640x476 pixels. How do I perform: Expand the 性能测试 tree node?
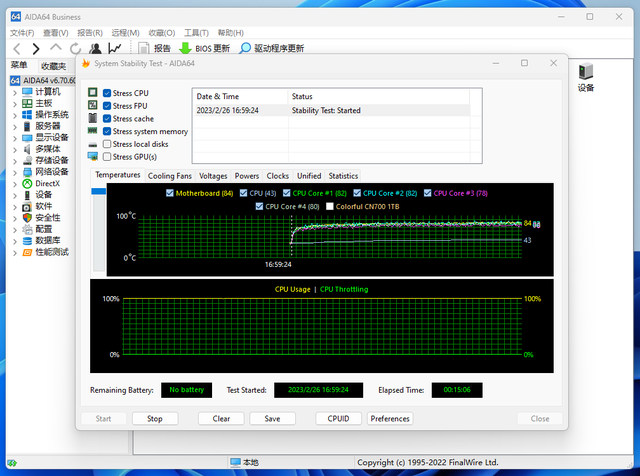pyautogui.click(x=14, y=252)
